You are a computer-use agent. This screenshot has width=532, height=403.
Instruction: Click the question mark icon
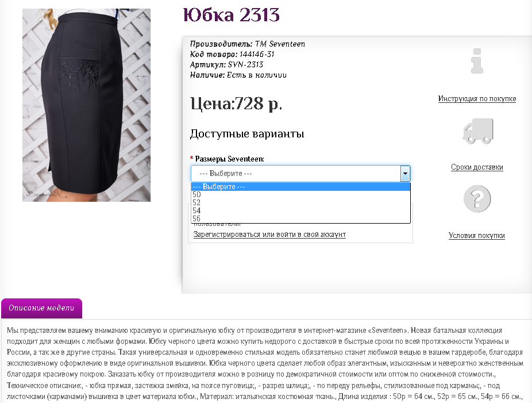pyautogui.click(x=477, y=199)
